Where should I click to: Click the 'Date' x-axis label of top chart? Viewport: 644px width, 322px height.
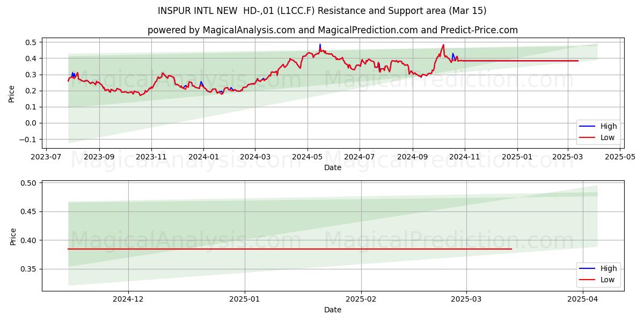333,168
